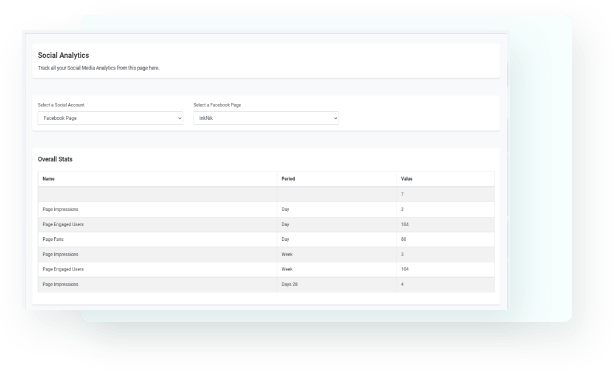Click the Overall Stats heading
Screen dimensions: 614x372
click(55, 159)
